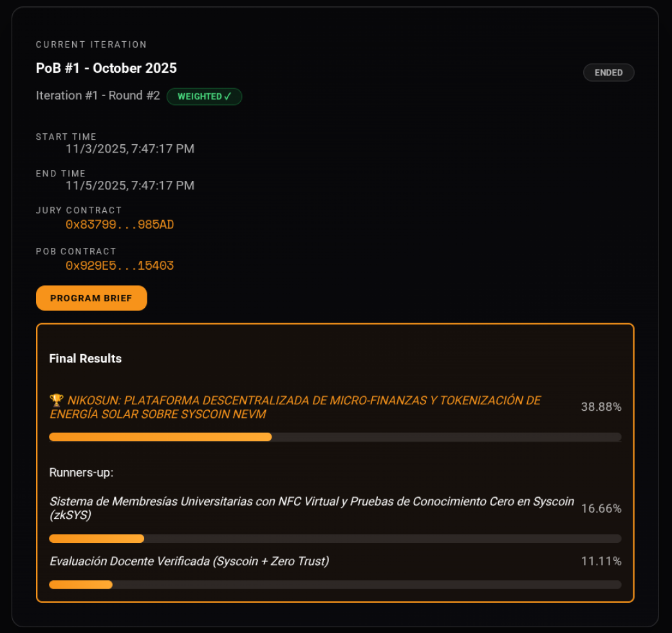Click the ENDED status badge
The width and height of the screenshot is (672, 633).
pyautogui.click(x=608, y=73)
